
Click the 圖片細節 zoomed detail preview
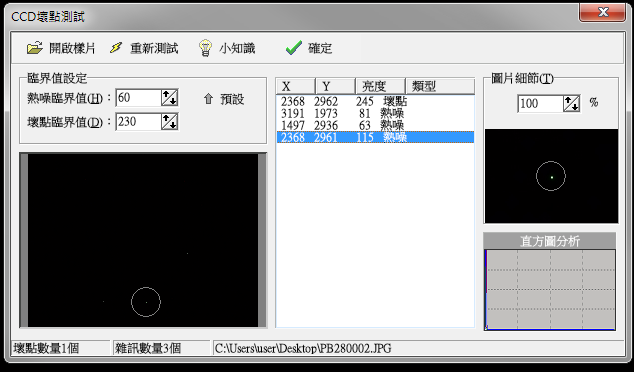pos(551,176)
